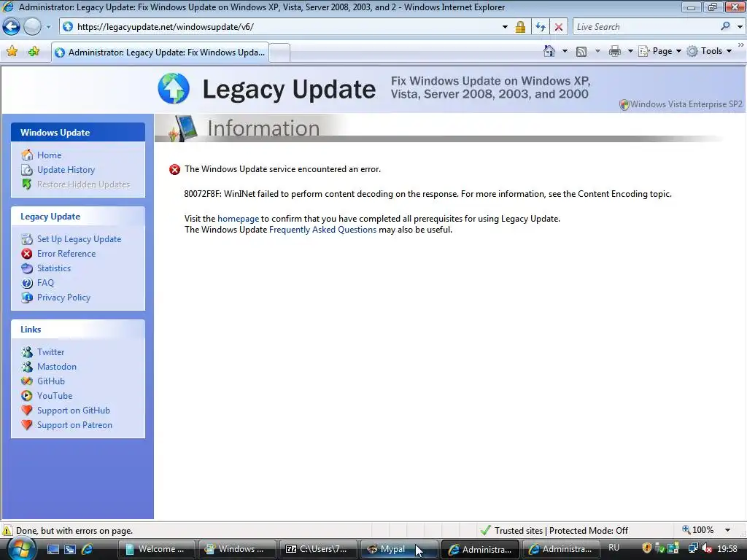
Task: Open the Twitter link
Action: (50, 352)
